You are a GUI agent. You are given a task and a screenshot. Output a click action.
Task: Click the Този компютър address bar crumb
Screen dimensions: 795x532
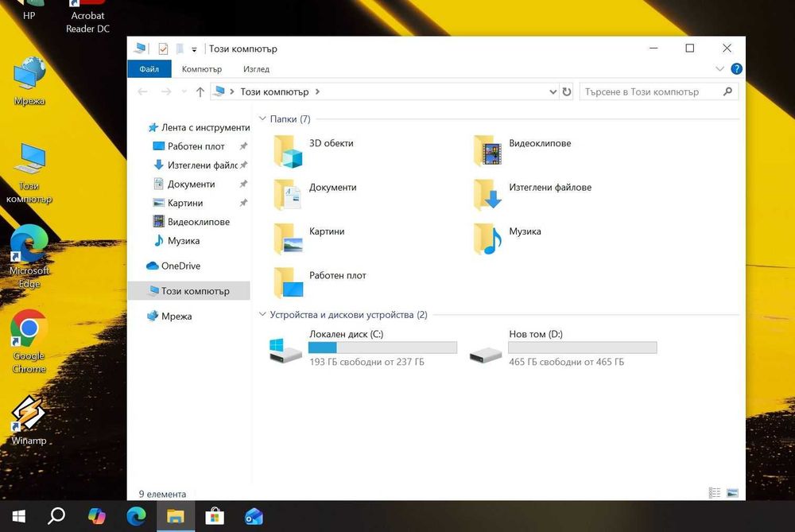[274, 91]
